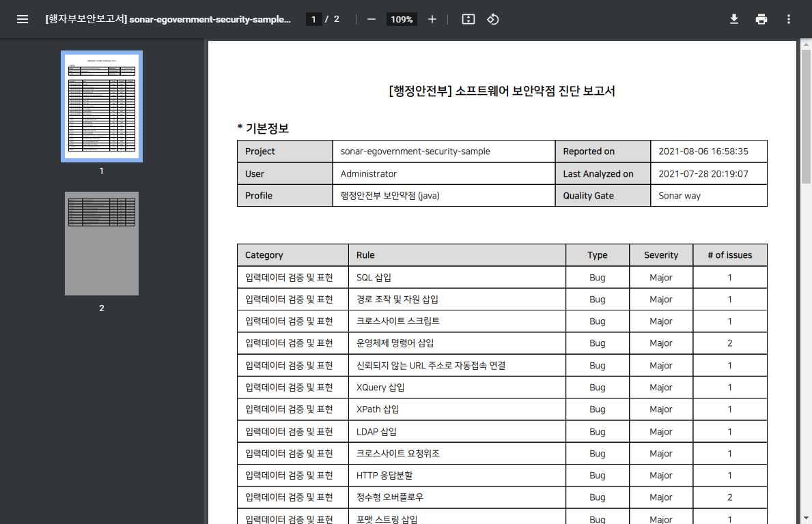Click 'Major' severity in XPath 삽입 row
812x524 pixels.
(x=661, y=409)
